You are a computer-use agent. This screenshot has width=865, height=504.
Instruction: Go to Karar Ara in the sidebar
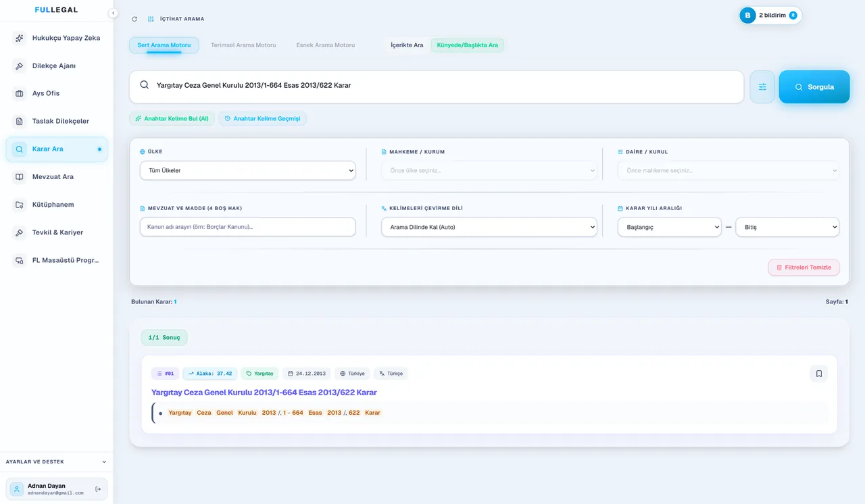[57, 149]
